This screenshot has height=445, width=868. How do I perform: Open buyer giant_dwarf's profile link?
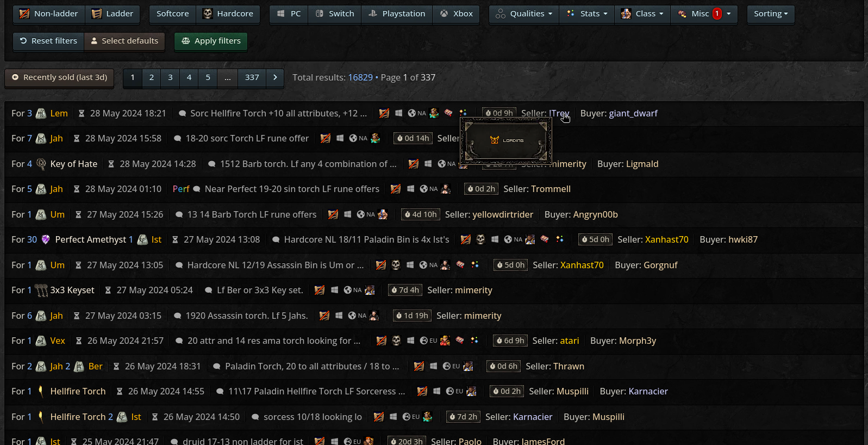pyautogui.click(x=633, y=113)
